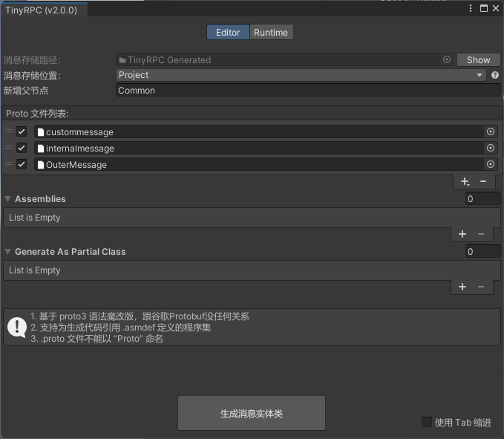The height and width of the screenshot is (439, 504).
Task: Click the note about .asmdef 定义的程序集
Action: tap(120, 328)
